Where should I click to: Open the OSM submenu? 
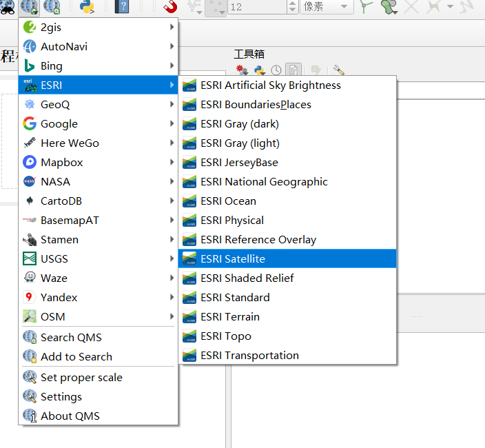coord(98,316)
